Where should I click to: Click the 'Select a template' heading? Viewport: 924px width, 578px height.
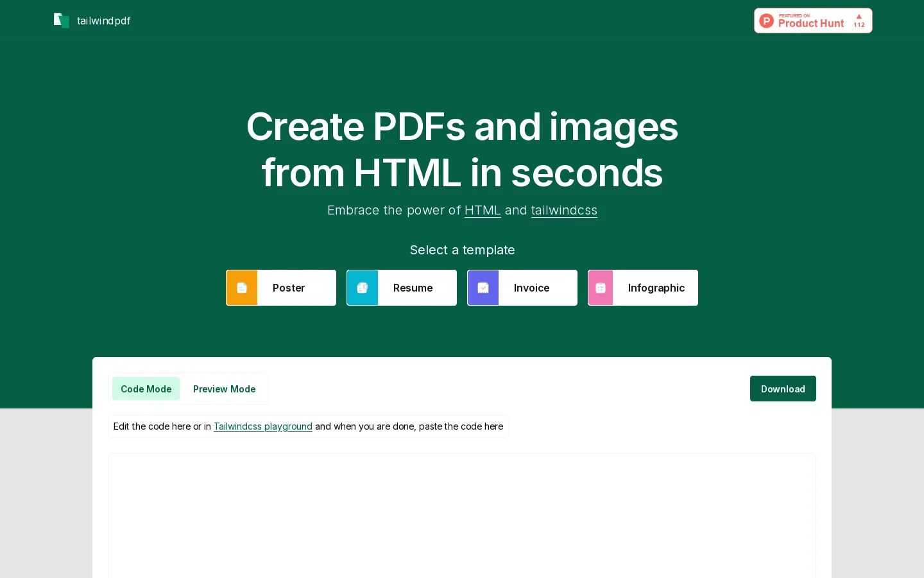(x=462, y=250)
